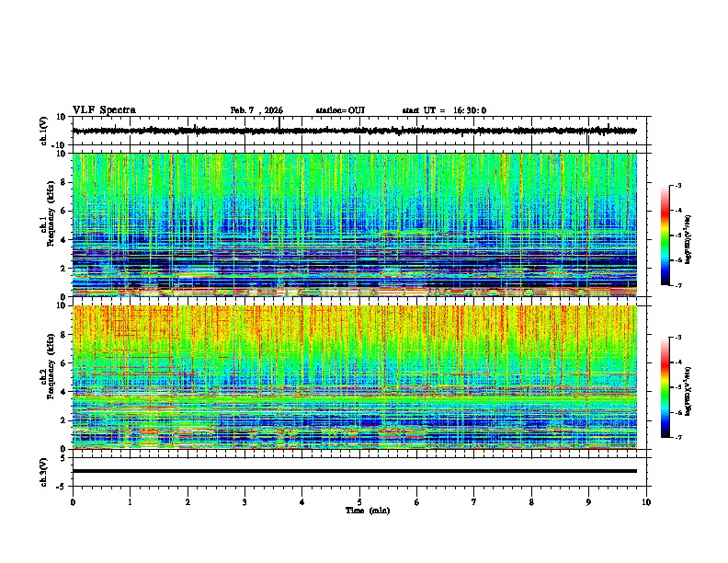The height and width of the screenshot is (563, 728).
Task: Click the "4" kHz tick on ch.1 spectrogram
Action: [63, 240]
